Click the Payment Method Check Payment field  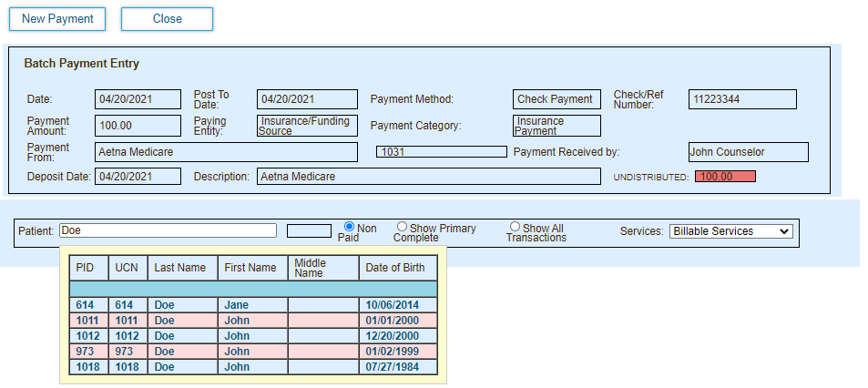tap(556, 99)
